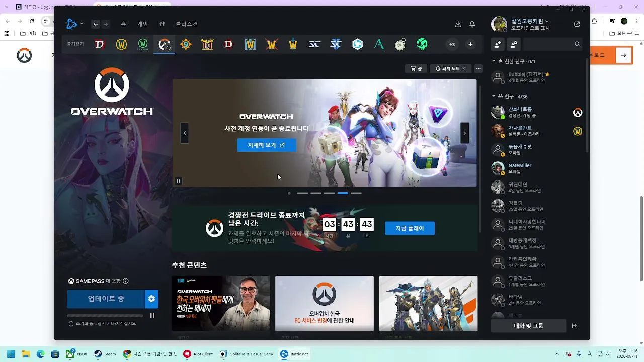Go back with the left navigation arrow
Screen dimensions: 644x362
pyautogui.click(x=96, y=24)
